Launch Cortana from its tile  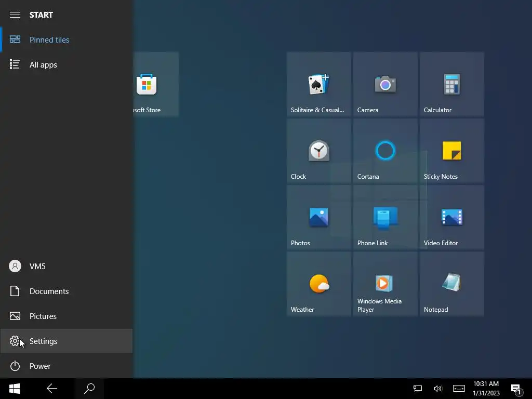[x=385, y=151]
